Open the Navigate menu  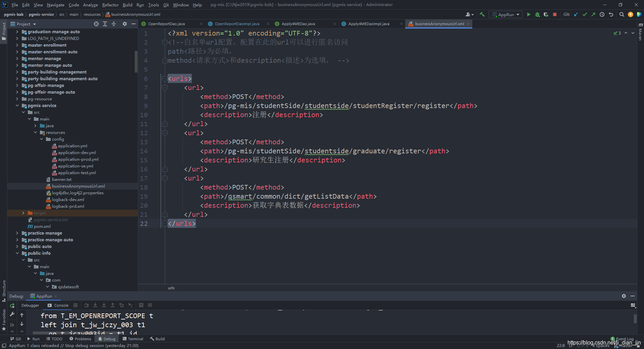click(x=55, y=5)
